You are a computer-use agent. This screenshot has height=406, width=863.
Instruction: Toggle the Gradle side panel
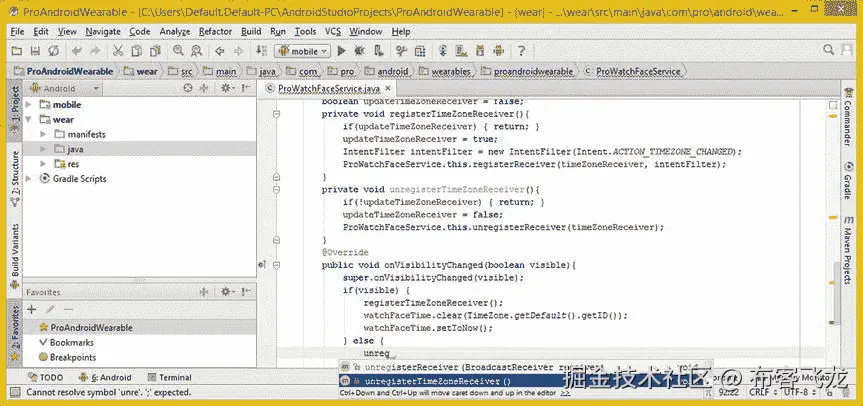coord(848,181)
